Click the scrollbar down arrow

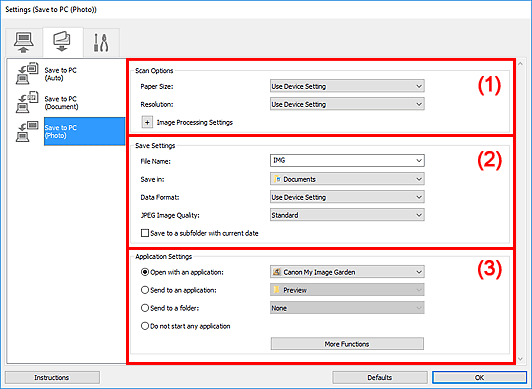(520, 359)
